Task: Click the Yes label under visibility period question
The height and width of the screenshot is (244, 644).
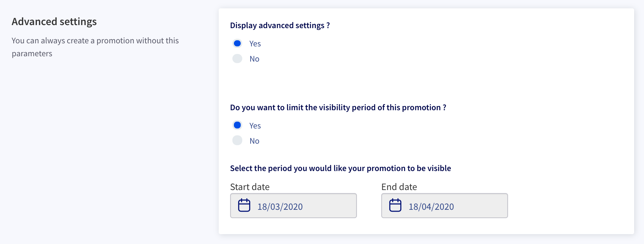Action: pos(255,126)
